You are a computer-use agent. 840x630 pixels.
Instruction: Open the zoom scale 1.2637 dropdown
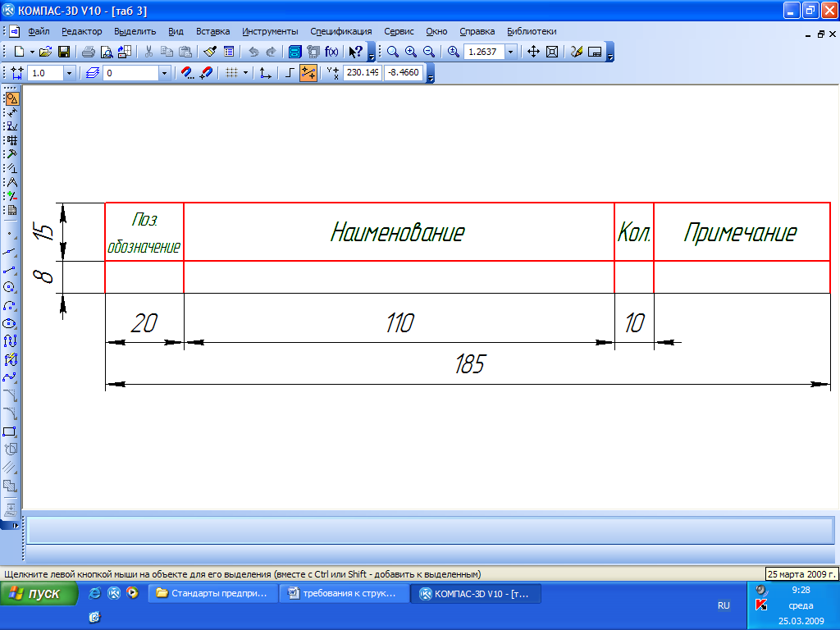(x=510, y=52)
